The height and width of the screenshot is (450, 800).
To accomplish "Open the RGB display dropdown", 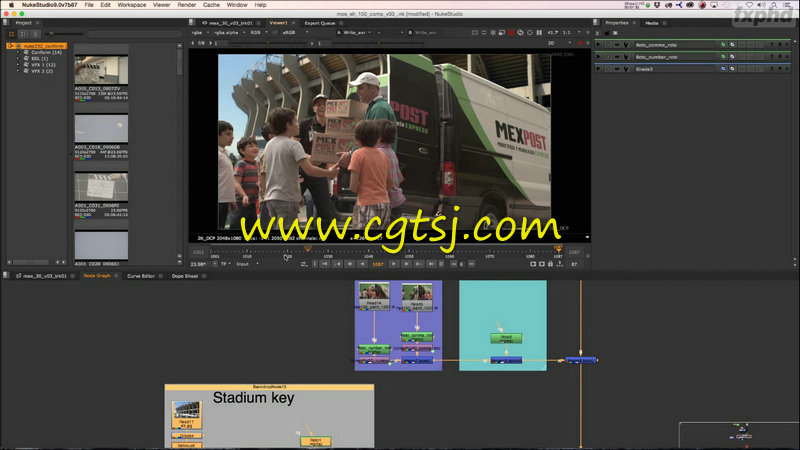I will click(259, 33).
